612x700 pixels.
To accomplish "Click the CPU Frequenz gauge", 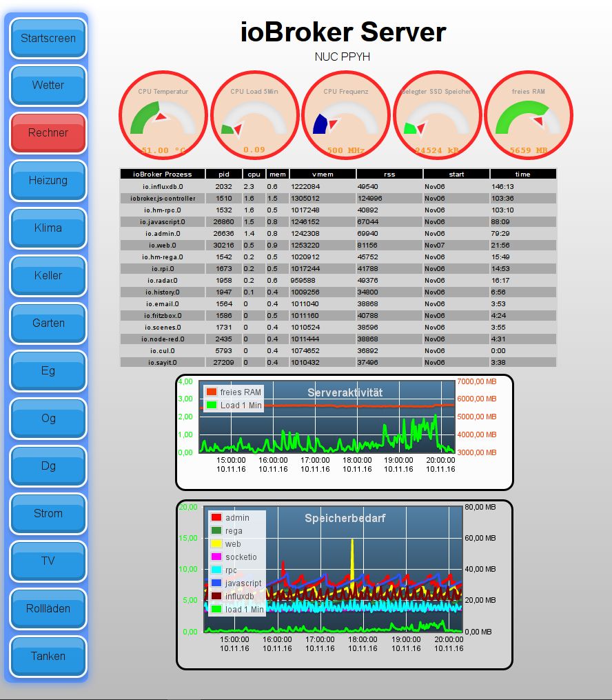I will (x=346, y=115).
